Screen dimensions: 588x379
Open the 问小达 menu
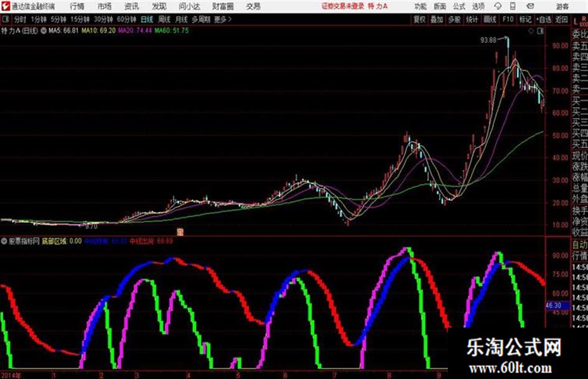click(189, 6)
